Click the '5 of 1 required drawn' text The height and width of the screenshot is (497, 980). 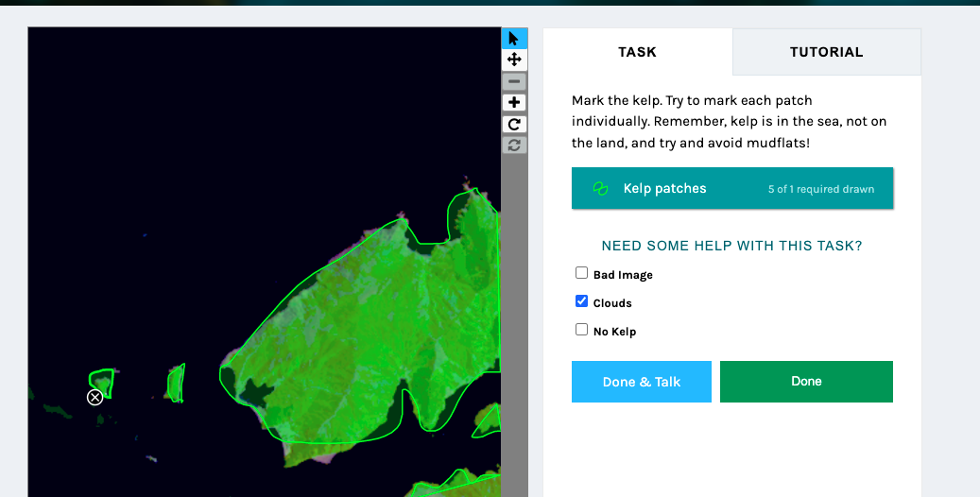[x=820, y=189]
